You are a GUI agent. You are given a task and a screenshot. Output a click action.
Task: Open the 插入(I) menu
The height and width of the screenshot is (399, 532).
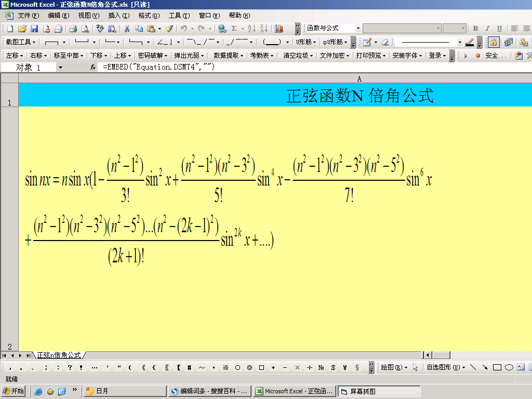pos(118,16)
